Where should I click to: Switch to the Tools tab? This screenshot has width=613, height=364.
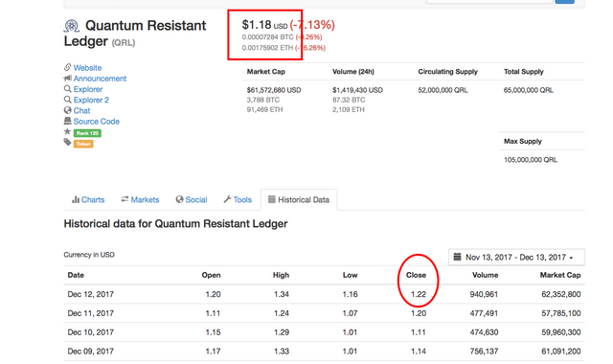click(x=238, y=200)
